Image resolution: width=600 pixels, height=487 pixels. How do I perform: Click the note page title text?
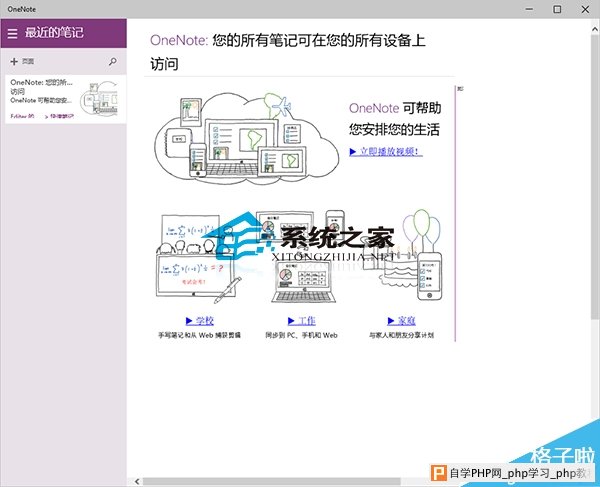pyautogui.click(x=288, y=52)
